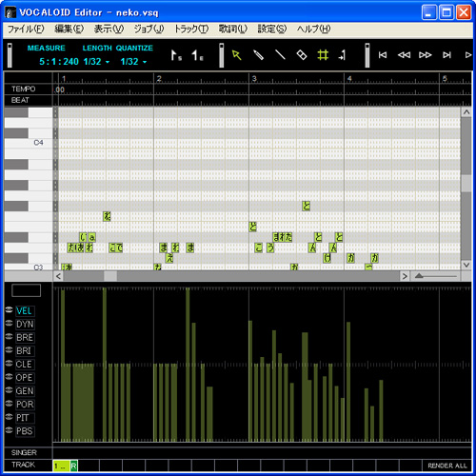This screenshot has height=476, width=476.
Task: Click the green R render indicator
Action: click(73, 466)
